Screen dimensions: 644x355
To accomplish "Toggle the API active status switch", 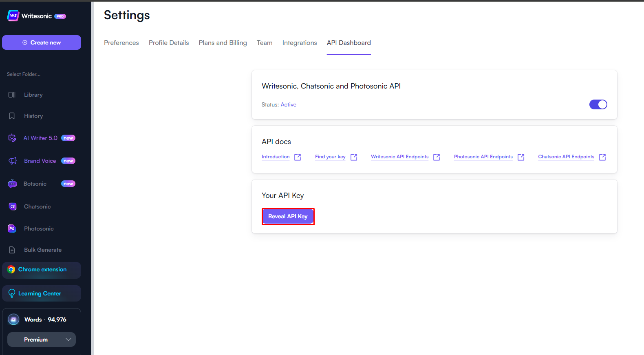I will 598,104.
